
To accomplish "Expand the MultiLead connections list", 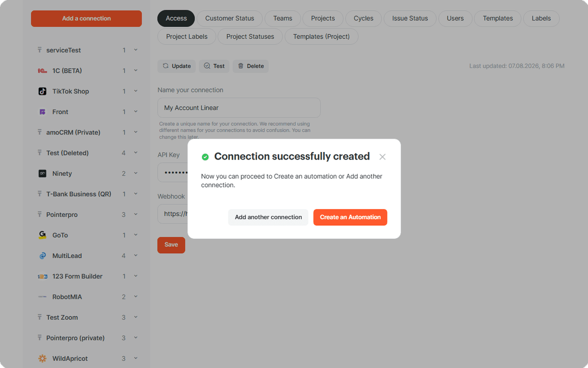I will [x=136, y=256].
